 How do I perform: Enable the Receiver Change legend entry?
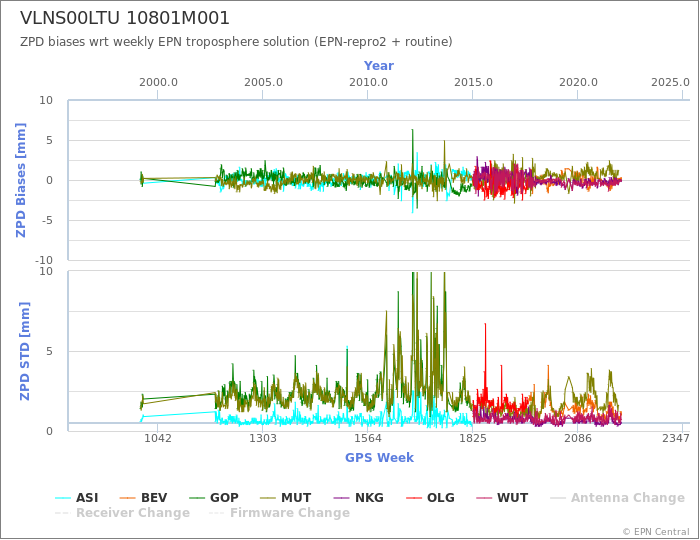(x=122, y=513)
